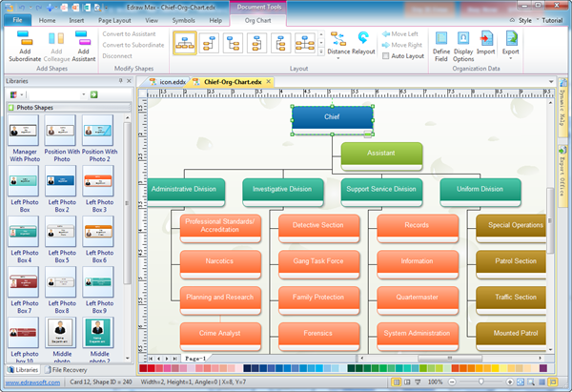Select the first org chart layout style
Image resolution: width=572 pixels, height=392 pixels.
click(x=185, y=43)
